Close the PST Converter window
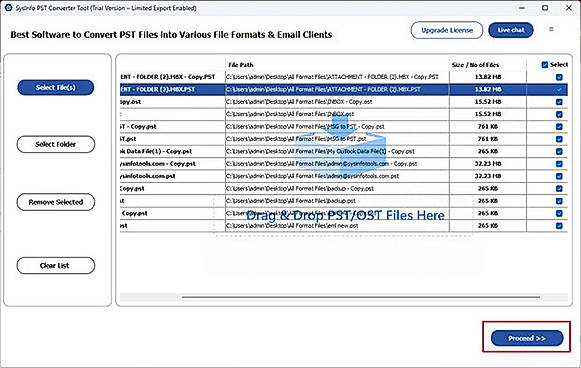 pyautogui.click(x=569, y=8)
